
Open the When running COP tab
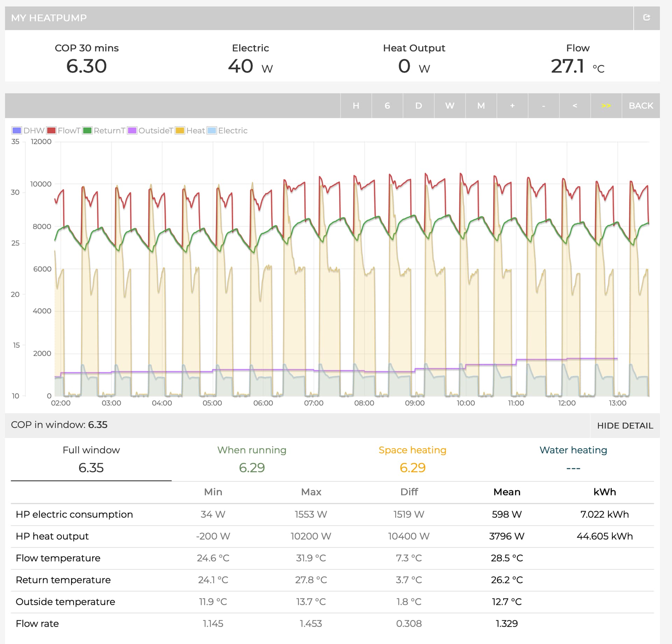click(252, 459)
